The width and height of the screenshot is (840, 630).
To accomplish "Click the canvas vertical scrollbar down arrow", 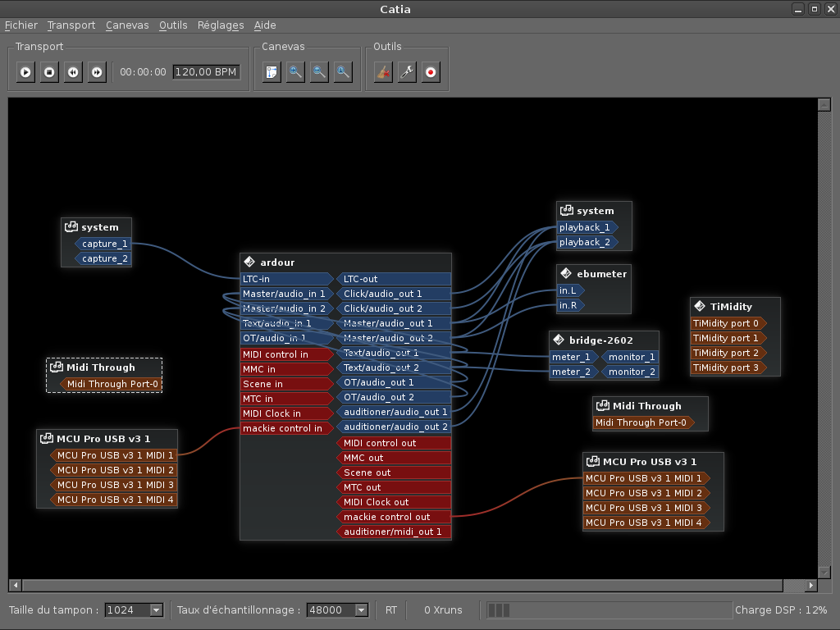I will point(824,572).
